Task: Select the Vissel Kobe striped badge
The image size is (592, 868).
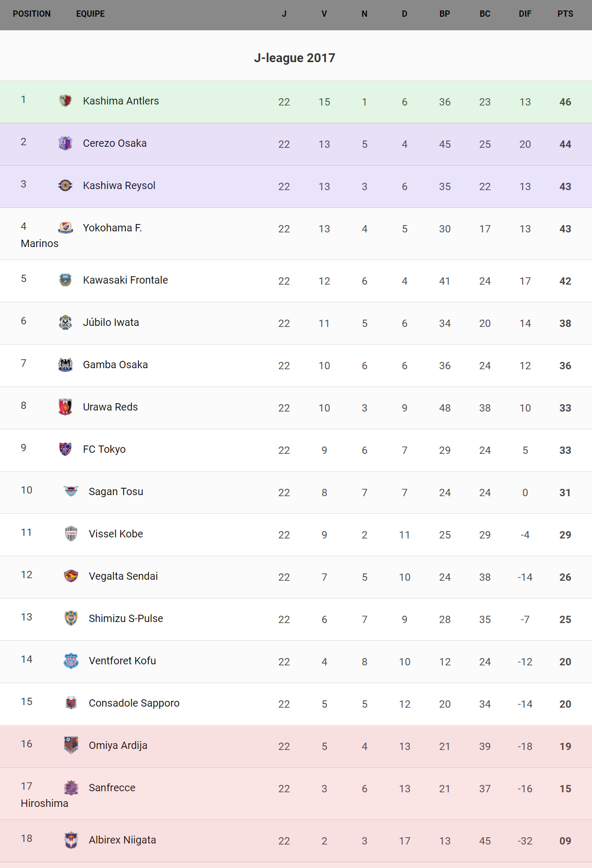Action: [x=71, y=533]
